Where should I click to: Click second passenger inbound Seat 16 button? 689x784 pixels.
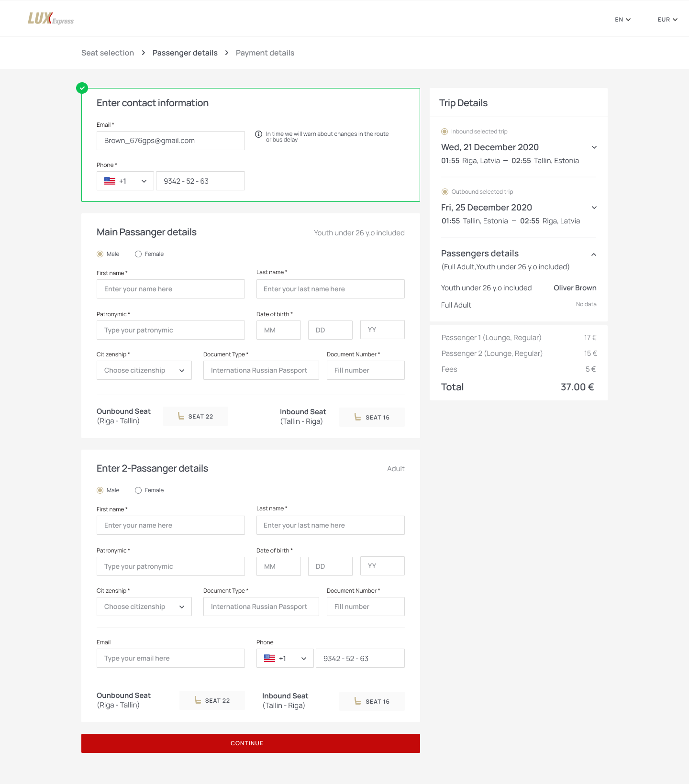point(372,701)
